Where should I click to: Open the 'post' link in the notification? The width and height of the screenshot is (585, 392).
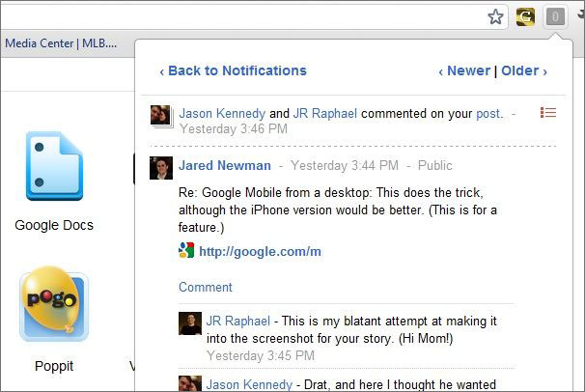(x=489, y=114)
